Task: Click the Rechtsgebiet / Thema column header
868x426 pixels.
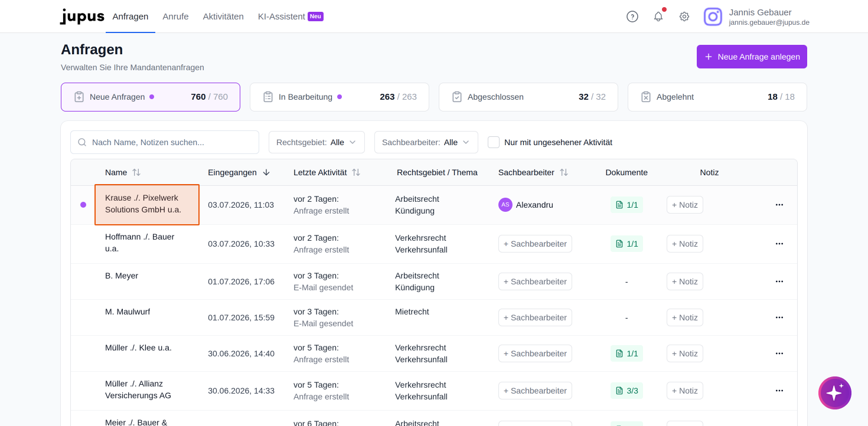Action: (437, 172)
